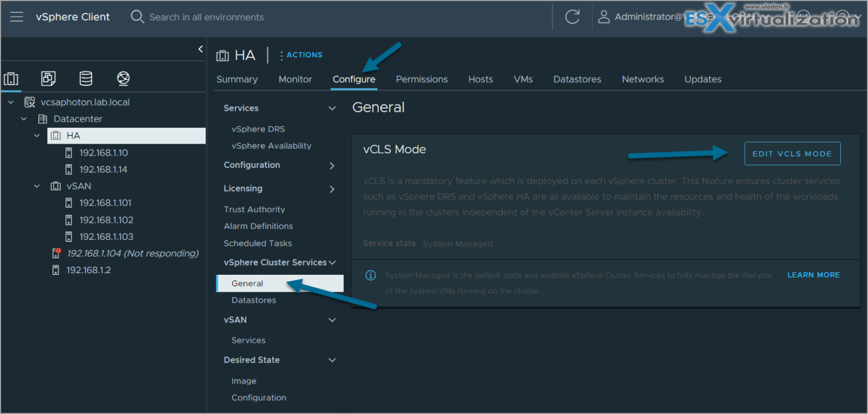Switch to the Monitor tab
Viewport: 868px width, 414px height.
[x=295, y=79]
